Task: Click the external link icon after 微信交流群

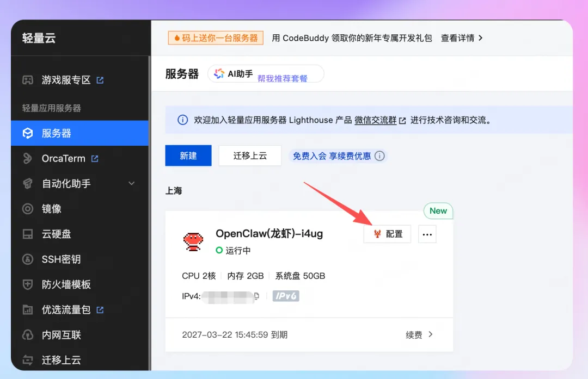Action: tap(402, 121)
